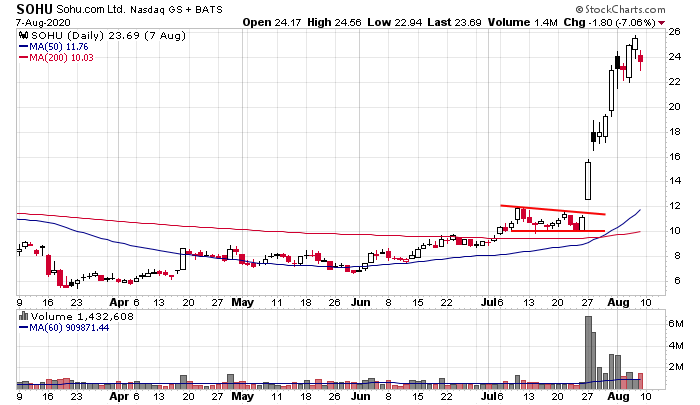Click the Open 24.17 value
The width and height of the screenshot is (700, 405).
[271, 22]
